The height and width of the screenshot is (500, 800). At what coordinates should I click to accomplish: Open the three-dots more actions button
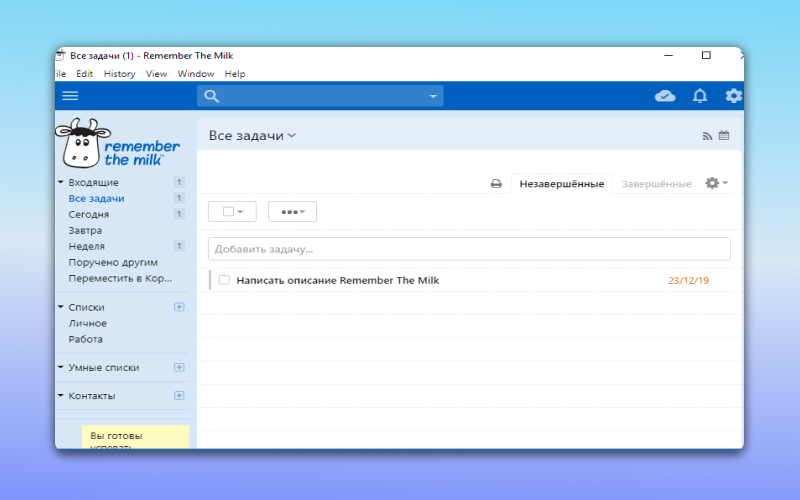point(292,212)
